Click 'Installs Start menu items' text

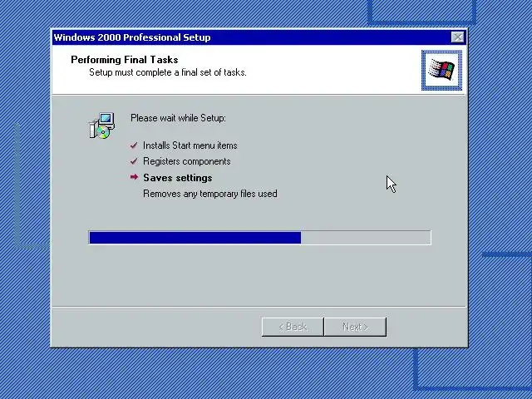pyautogui.click(x=190, y=145)
